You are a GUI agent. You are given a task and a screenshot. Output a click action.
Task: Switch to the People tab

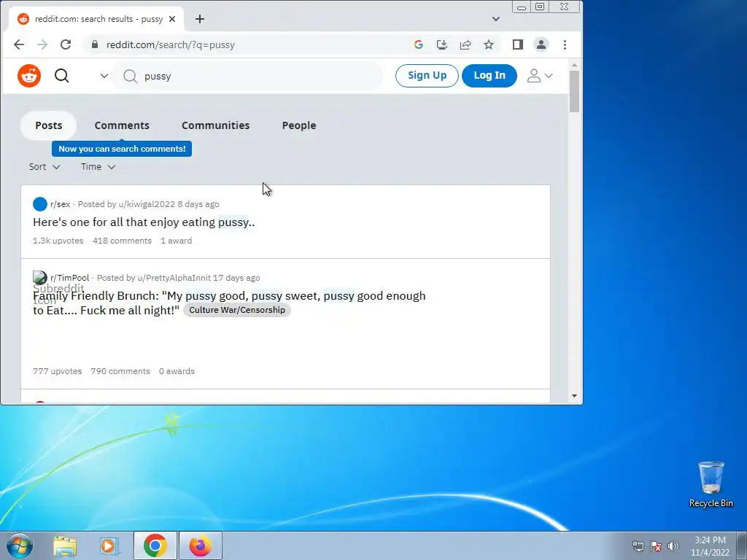298,125
